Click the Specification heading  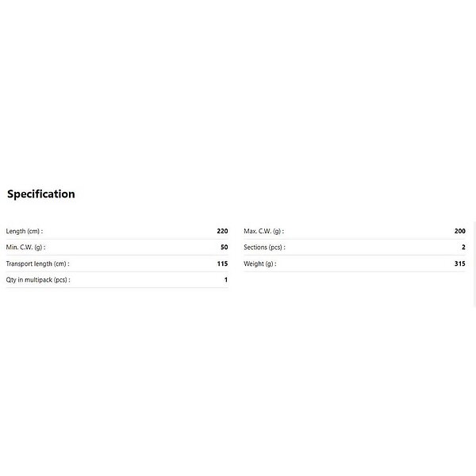pos(41,194)
